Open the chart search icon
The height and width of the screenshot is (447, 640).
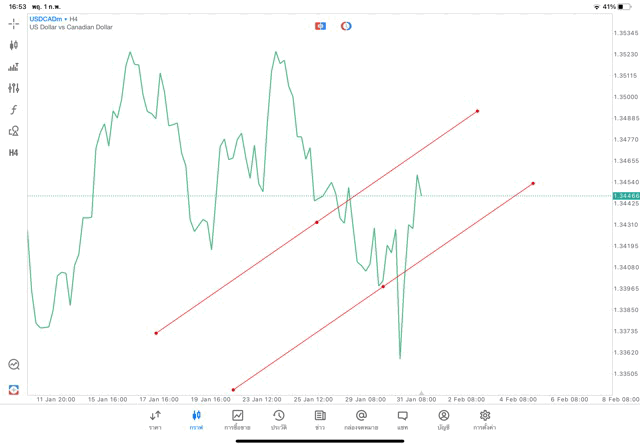(14, 365)
